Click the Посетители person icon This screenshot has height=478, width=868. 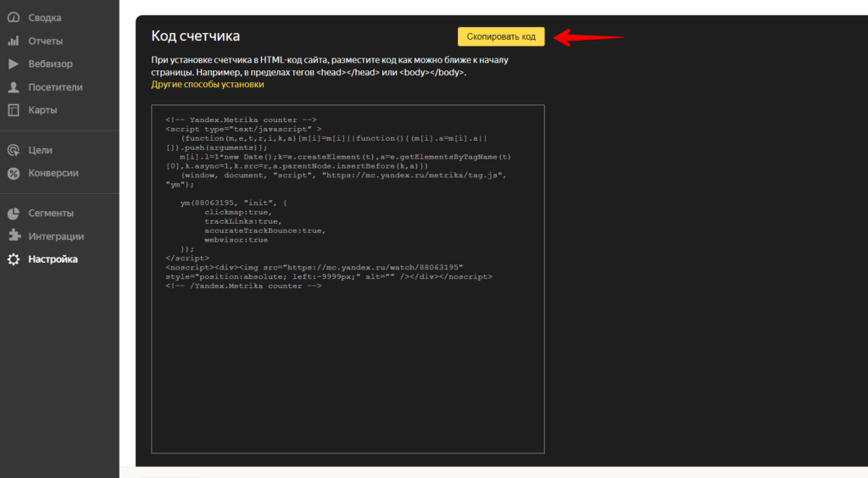click(14, 86)
